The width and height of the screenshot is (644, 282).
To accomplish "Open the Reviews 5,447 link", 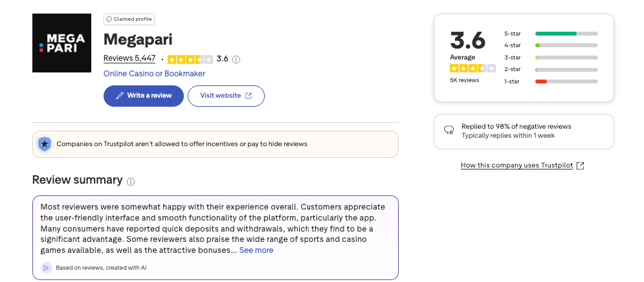I will point(129,58).
